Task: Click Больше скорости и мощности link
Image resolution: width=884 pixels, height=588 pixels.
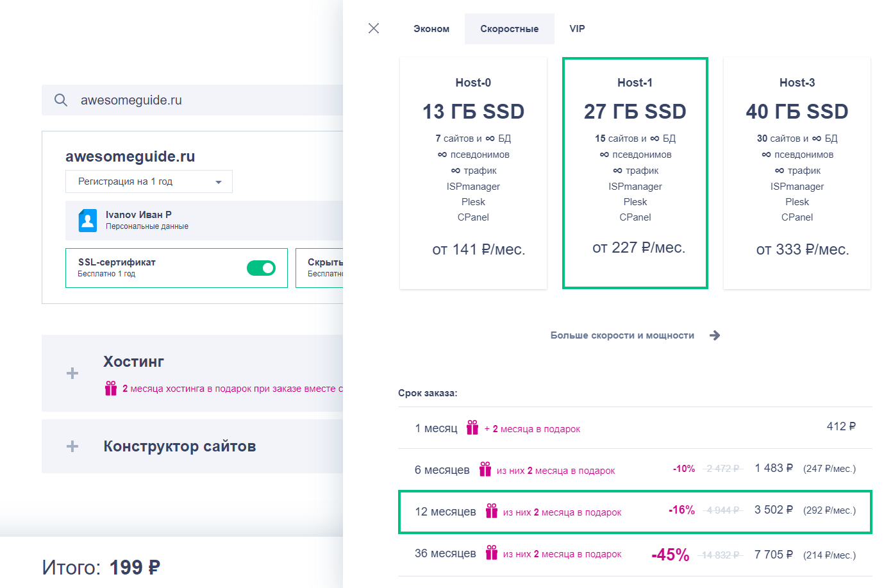Action: 622,335
